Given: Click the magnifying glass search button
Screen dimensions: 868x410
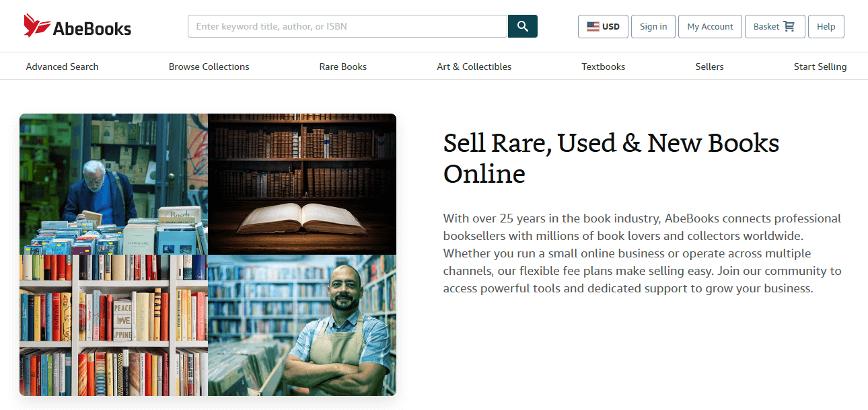Looking at the screenshot, I should pos(523,26).
